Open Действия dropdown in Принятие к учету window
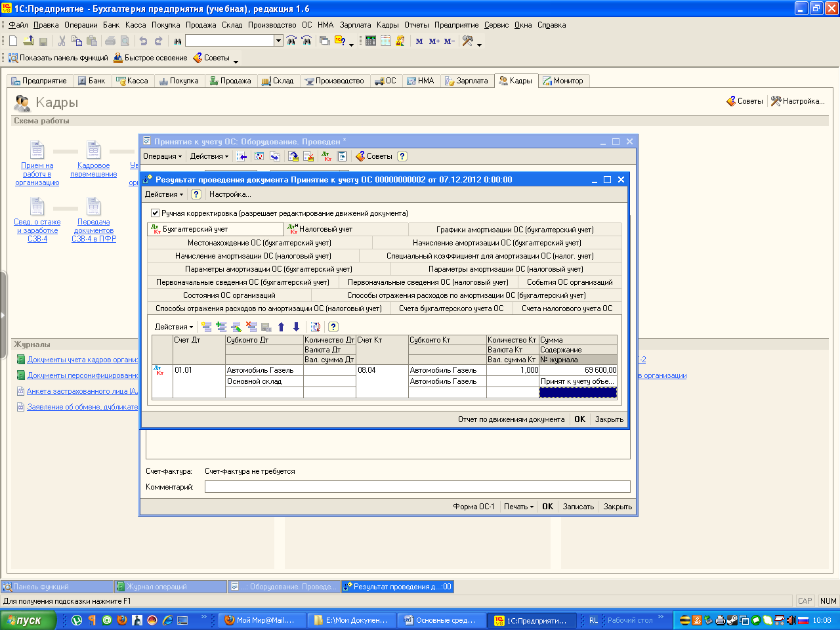 (x=209, y=156)
